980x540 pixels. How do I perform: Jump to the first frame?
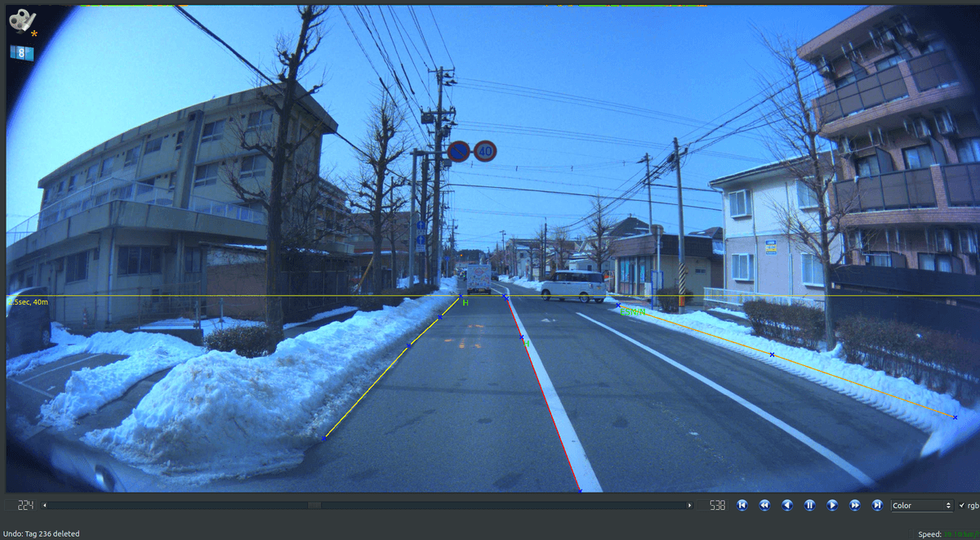[742, 506]
